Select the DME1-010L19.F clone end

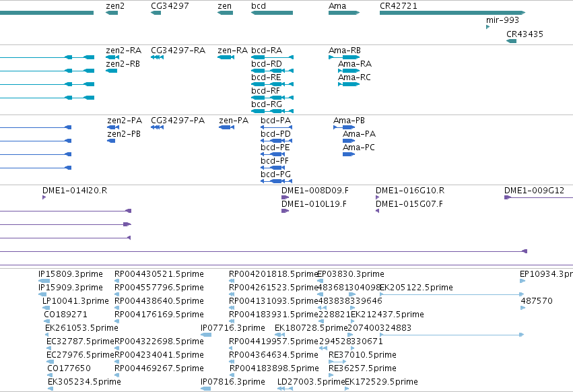[x=285, y=211]
